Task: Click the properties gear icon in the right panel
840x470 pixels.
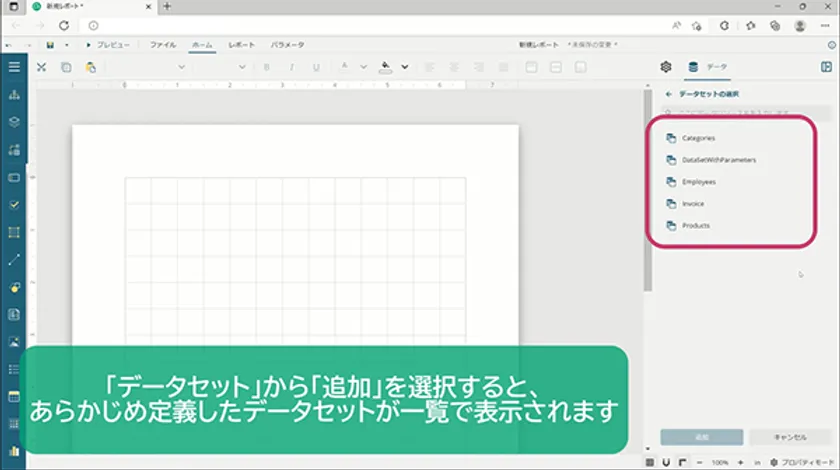Action: pyautogui.click(x=666, y=67)
